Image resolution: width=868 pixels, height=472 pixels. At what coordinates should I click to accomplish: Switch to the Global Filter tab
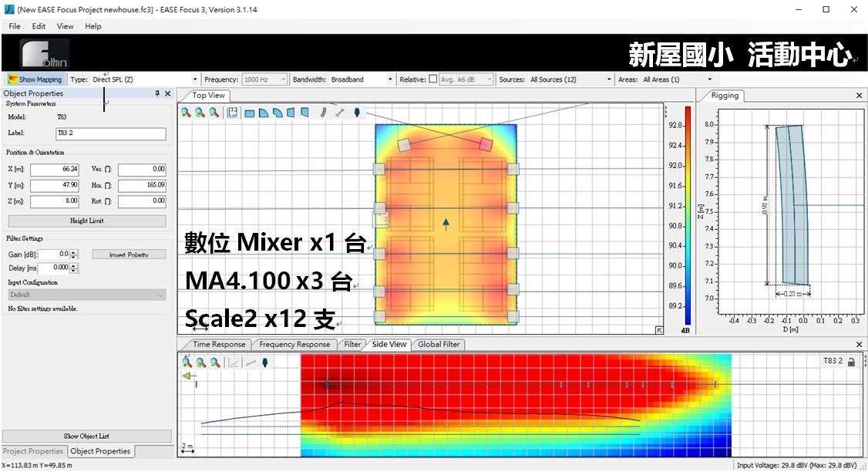[439, 344]
